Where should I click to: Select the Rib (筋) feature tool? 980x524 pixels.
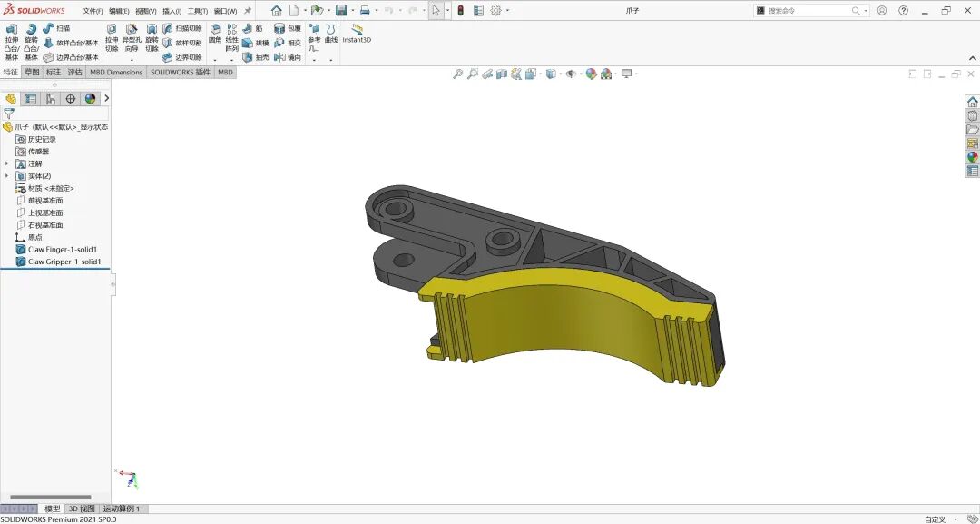[252, 29]
